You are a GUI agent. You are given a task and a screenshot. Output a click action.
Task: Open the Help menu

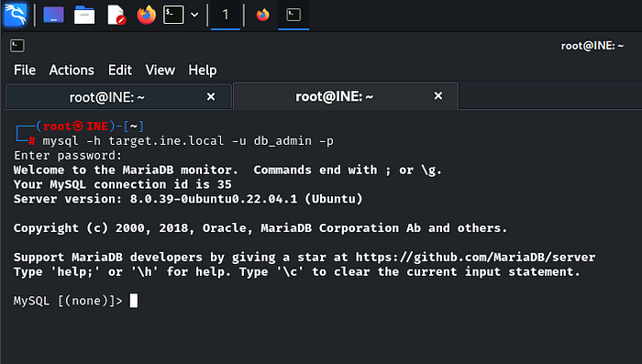click(x=203, y=70)
